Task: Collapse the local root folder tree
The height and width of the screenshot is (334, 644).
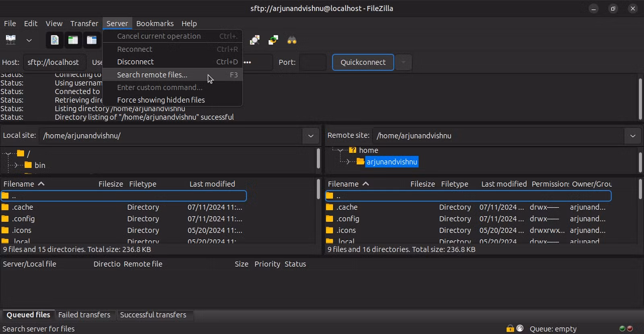Action: tap(8, 154)
